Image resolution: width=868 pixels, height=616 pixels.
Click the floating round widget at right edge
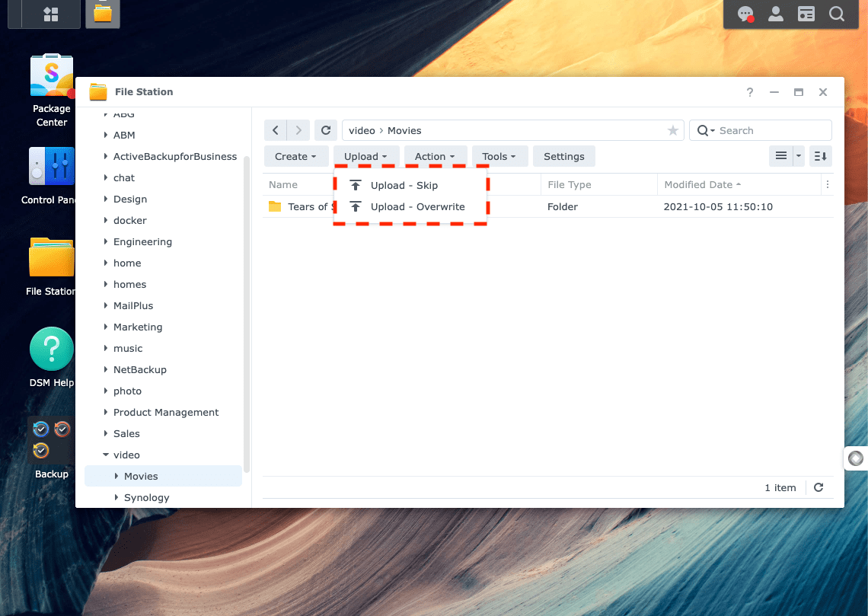tap(856, 458)
